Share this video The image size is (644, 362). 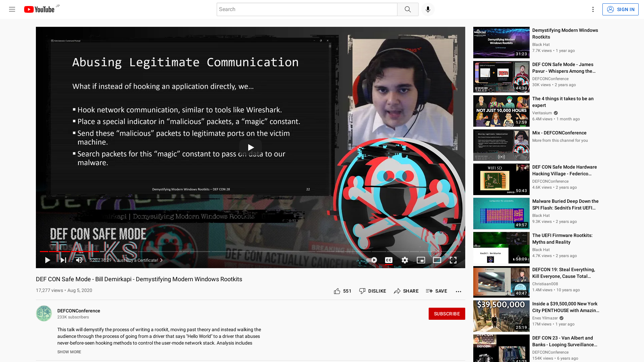(406, 291)
